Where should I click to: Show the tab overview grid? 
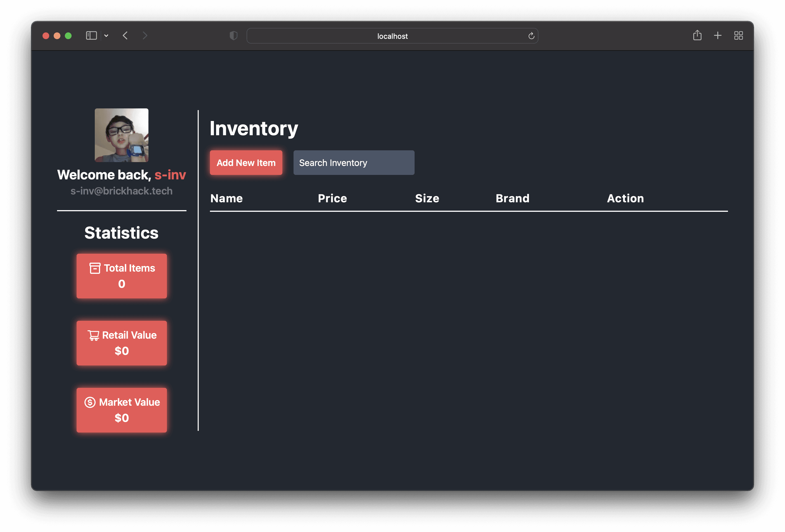pos(738,35)
